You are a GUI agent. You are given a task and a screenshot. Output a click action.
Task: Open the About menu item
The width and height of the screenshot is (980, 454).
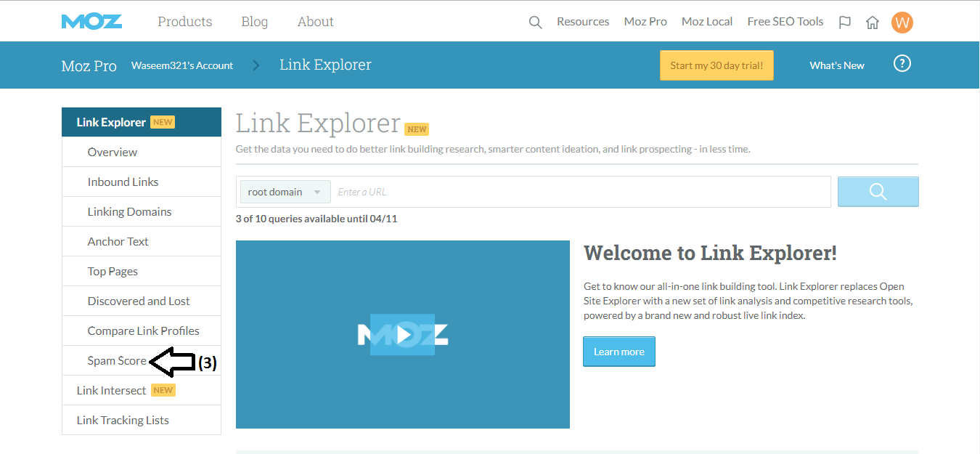tap(316, 22)
